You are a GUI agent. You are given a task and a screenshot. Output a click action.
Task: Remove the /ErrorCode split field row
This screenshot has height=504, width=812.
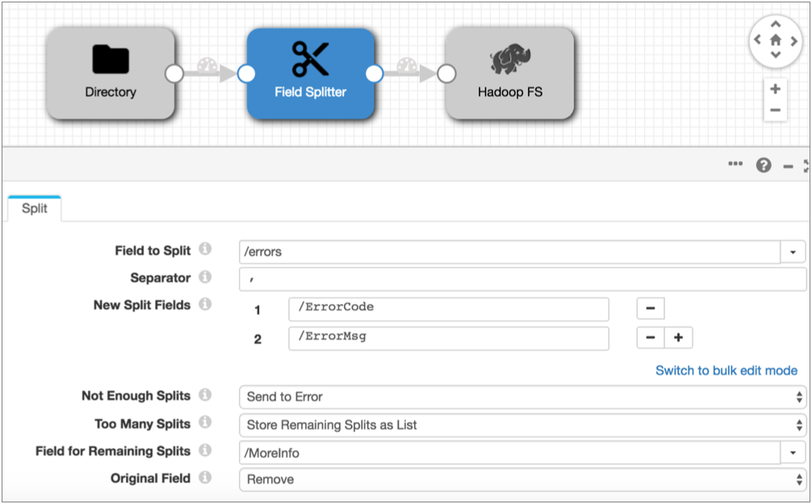[x=651, y=309]
